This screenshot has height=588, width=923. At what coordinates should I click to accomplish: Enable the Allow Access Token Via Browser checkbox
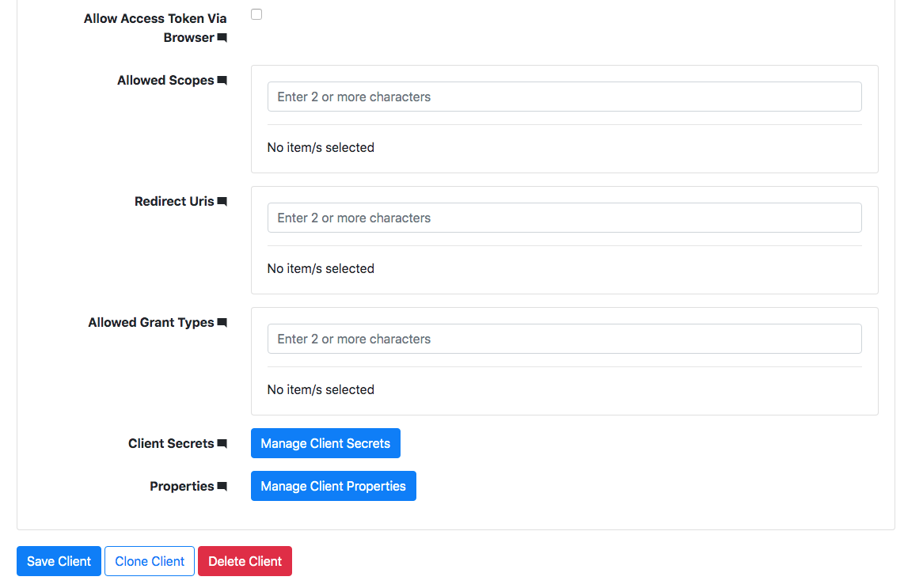pos(256,13)
